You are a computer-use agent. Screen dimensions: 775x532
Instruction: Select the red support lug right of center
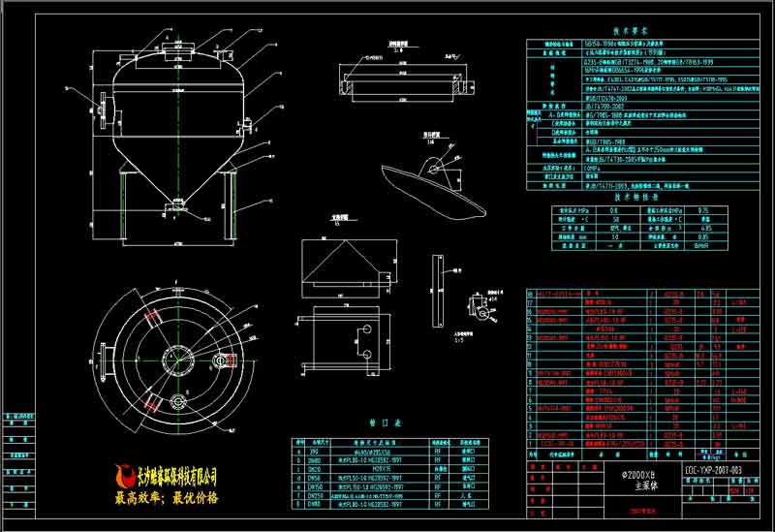[x=227, y=360]
